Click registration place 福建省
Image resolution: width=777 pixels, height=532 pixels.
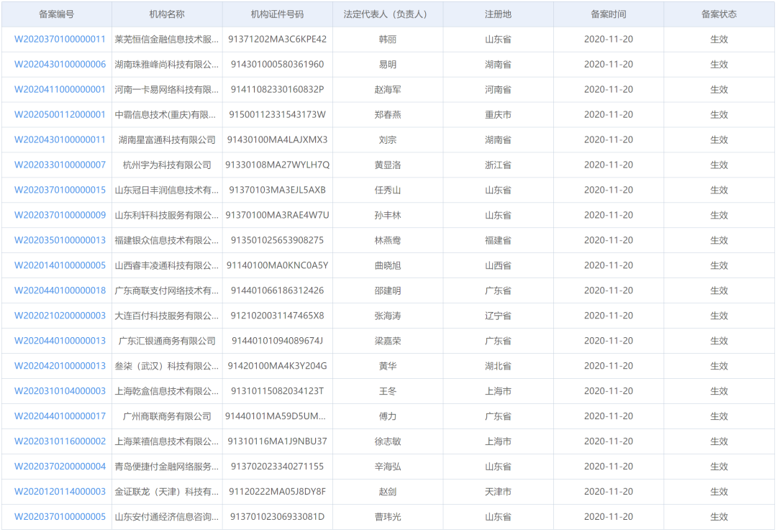tap(498, 240)
